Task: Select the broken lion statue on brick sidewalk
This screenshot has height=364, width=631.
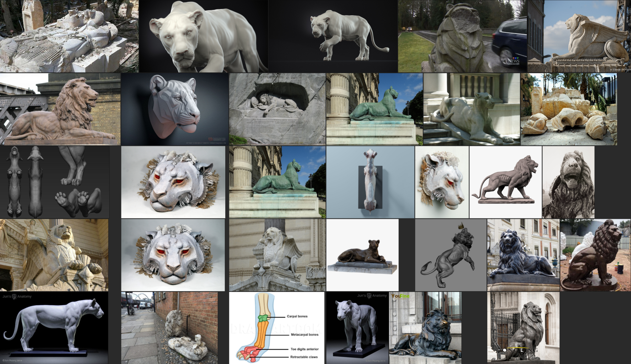Action: [x=169, y=328]
